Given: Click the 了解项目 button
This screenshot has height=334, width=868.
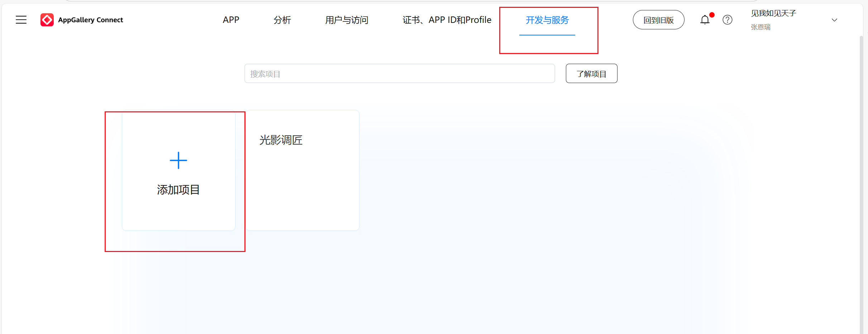Looking at the screenshot, I should (x=592, y=74).
